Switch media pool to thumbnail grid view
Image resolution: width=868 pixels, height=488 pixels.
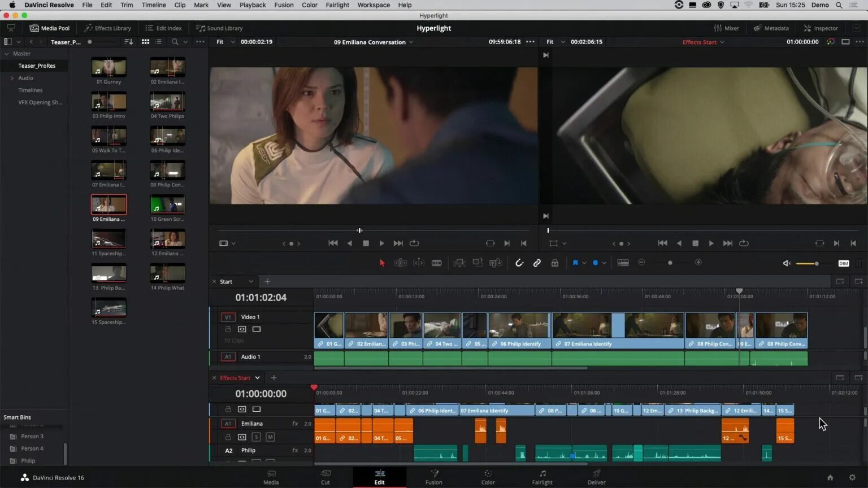[145, 42]
